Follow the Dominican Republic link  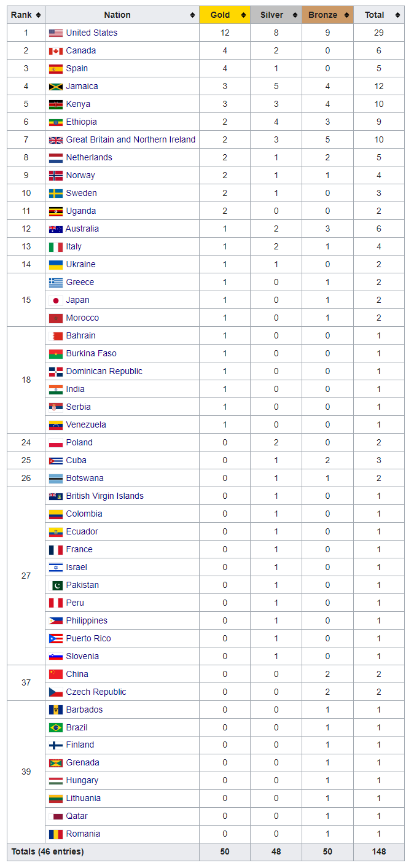click(104, 372)
